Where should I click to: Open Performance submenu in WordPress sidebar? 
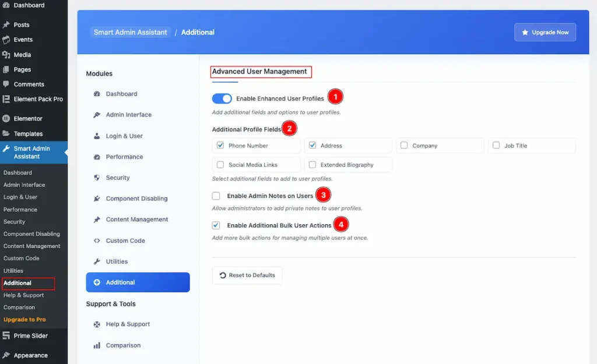tap(20, 210)
